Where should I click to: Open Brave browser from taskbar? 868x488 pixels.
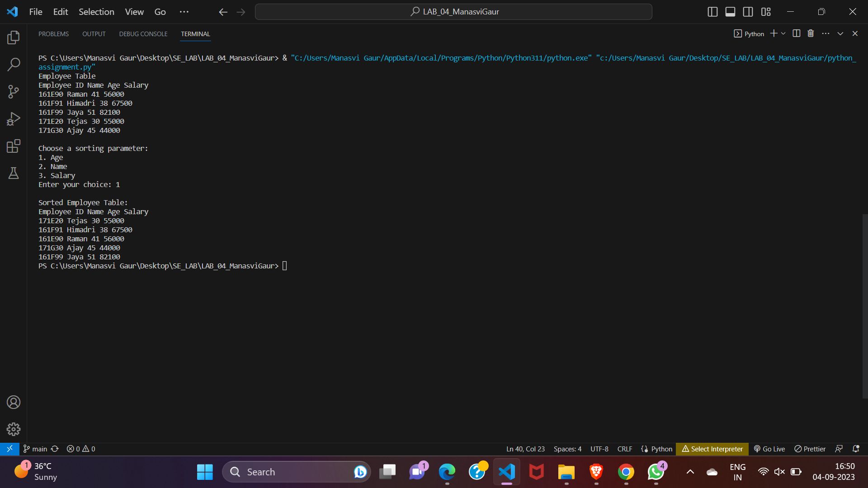point(596,472)
